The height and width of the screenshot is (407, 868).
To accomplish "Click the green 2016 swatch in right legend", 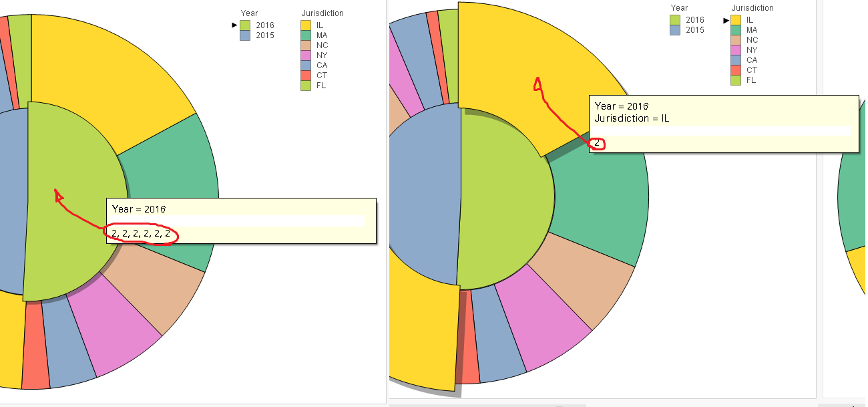I will coord(674,20).
